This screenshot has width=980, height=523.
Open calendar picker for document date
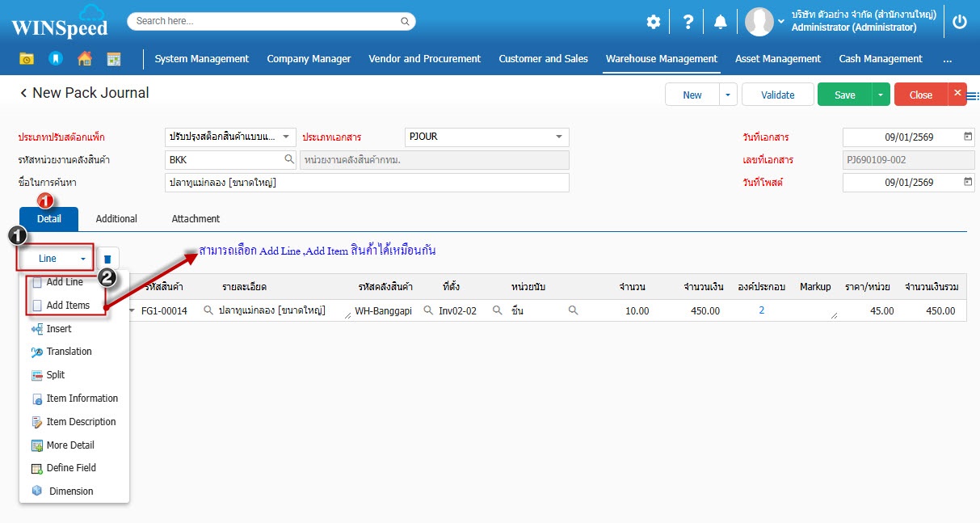(x=968, y=137)
